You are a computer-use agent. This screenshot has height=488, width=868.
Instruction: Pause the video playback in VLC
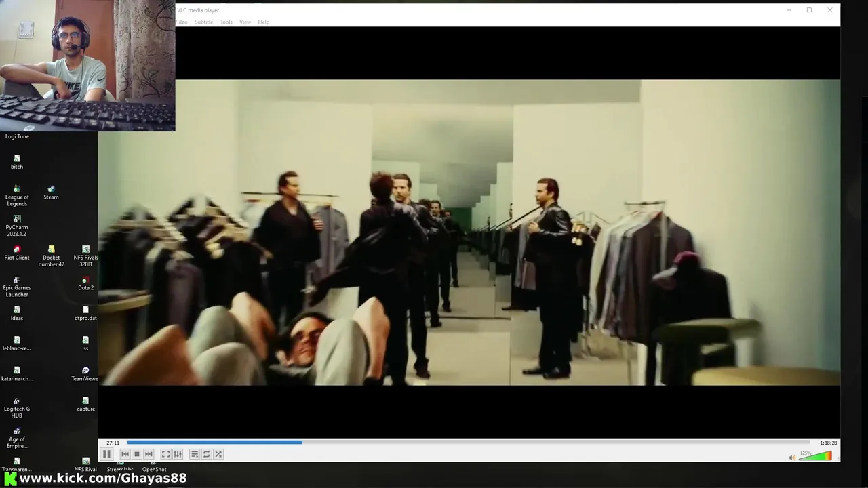(x=106, y=454)
